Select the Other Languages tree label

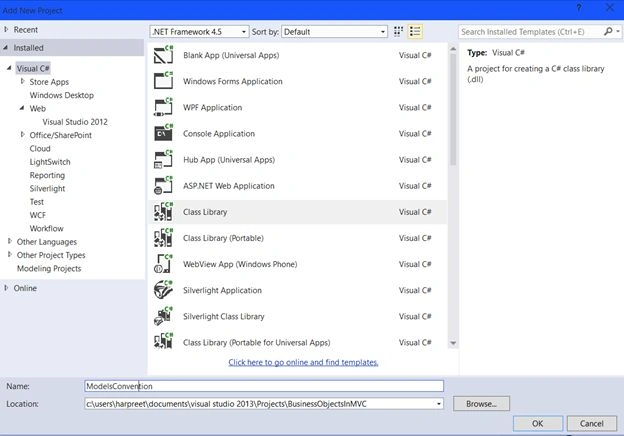47,242
